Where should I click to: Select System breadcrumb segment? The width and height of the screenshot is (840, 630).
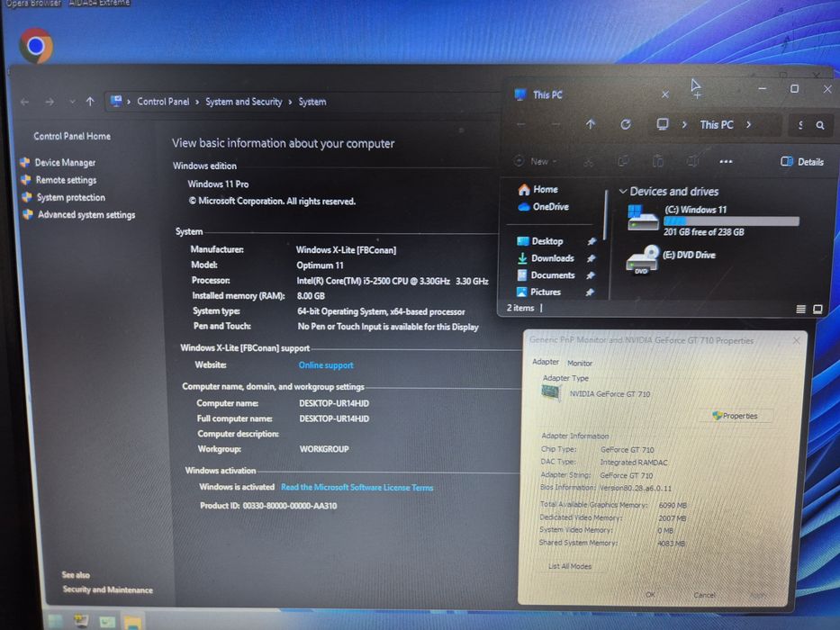click(x=312, y=101)
